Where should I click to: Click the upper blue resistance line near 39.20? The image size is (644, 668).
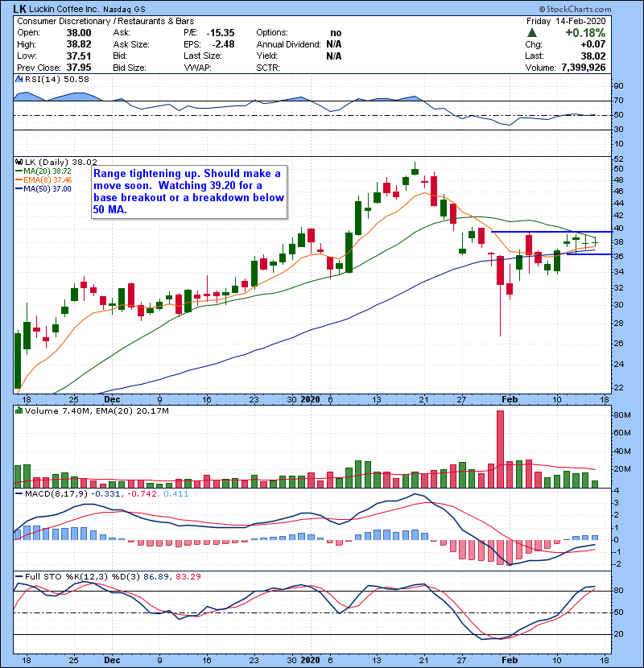[552, 232]
